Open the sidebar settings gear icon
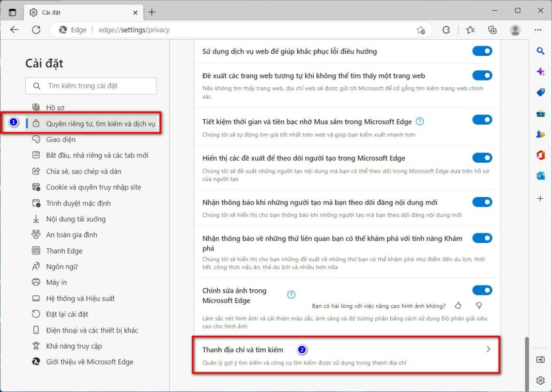552x392 pixels. (541, 381)
